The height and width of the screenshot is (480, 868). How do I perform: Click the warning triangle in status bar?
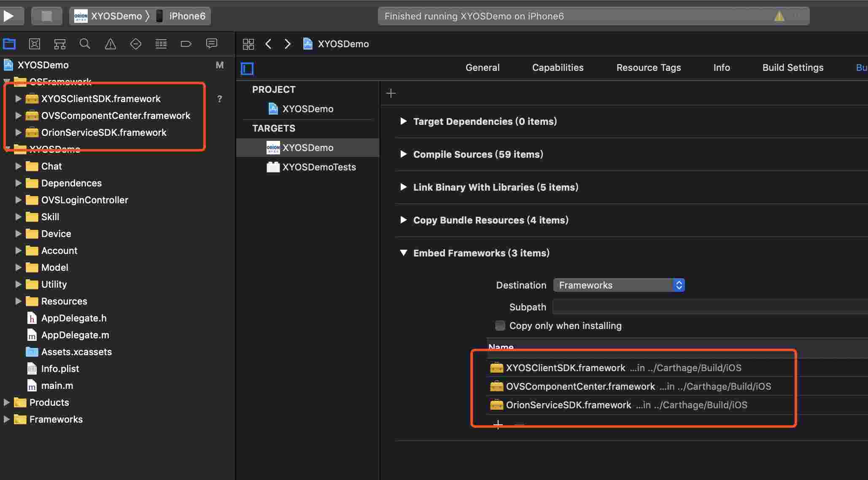pos(779,16)
